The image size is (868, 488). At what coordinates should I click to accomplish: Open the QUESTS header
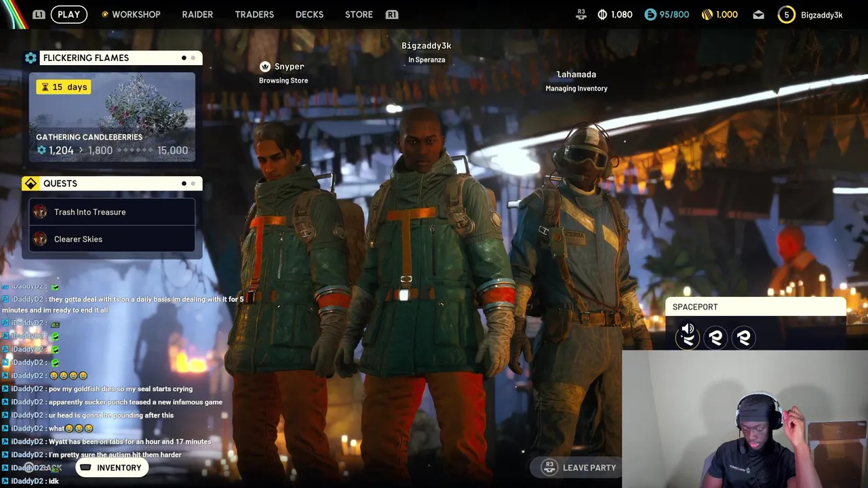pyautogui.click(x=121, y=184)
